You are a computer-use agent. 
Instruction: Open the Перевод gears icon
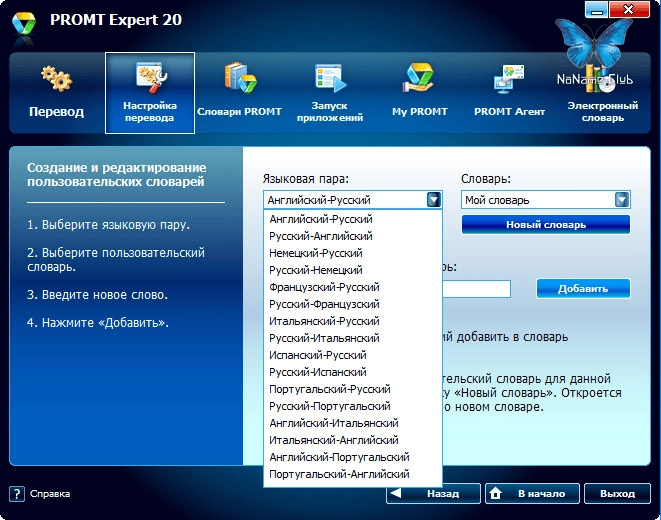[x=57, y=79]
